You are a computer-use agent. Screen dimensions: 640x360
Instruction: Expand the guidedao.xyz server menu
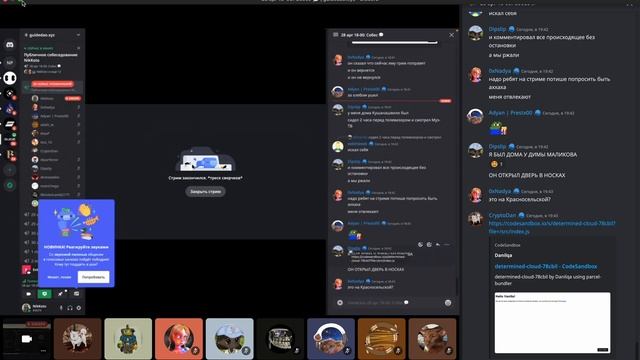click(x=78, y=35)
